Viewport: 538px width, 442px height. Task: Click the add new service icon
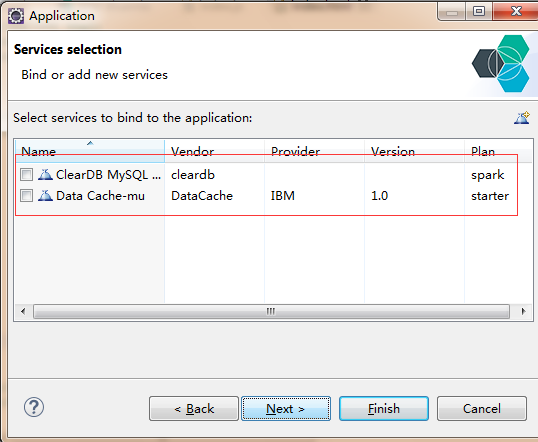[522, 118]
